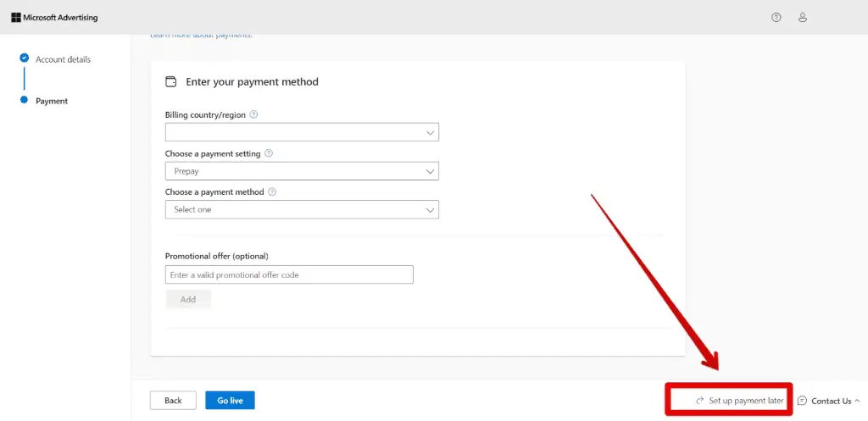Open the help question mark icon in header
Screen dimensions: 868x421
(x=776, y=18)
